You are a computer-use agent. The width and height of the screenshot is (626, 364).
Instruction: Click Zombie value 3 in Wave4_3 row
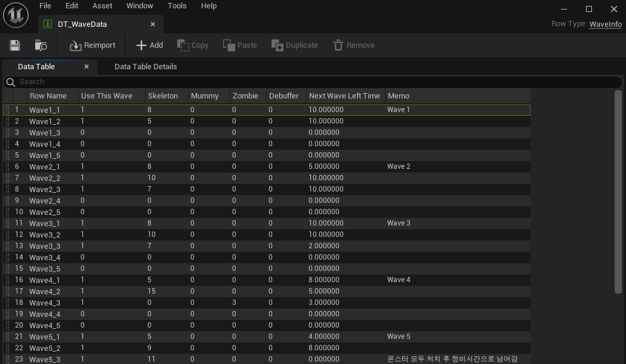coord(234,303)
